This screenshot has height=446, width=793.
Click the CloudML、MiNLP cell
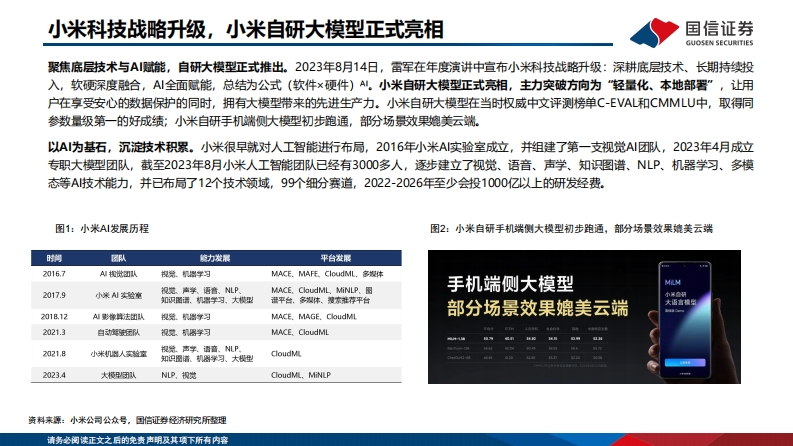tap(300, 375)
